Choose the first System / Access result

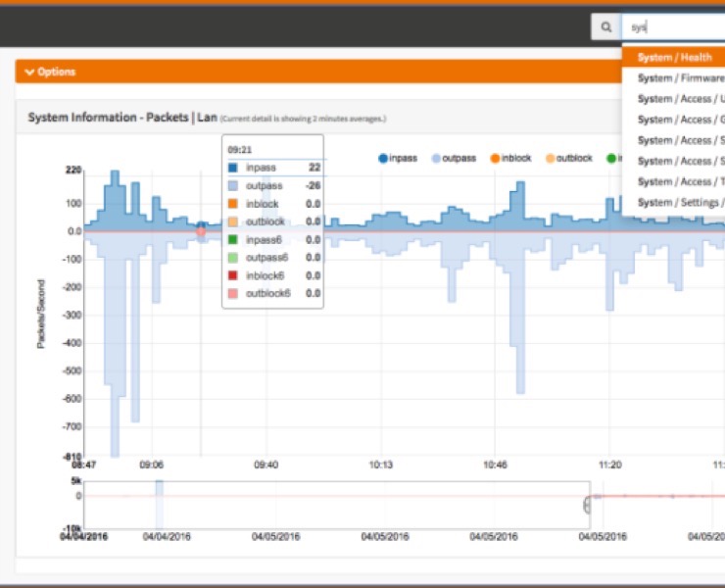click(x=674, y=99)
